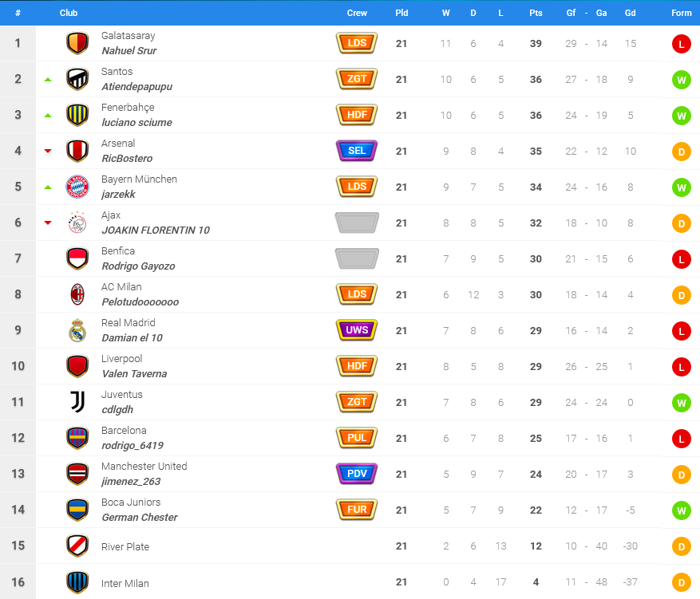Open Arsenal's SEL crew badge
Viewport: 700px width, 599px height.
tap(357, 151)
